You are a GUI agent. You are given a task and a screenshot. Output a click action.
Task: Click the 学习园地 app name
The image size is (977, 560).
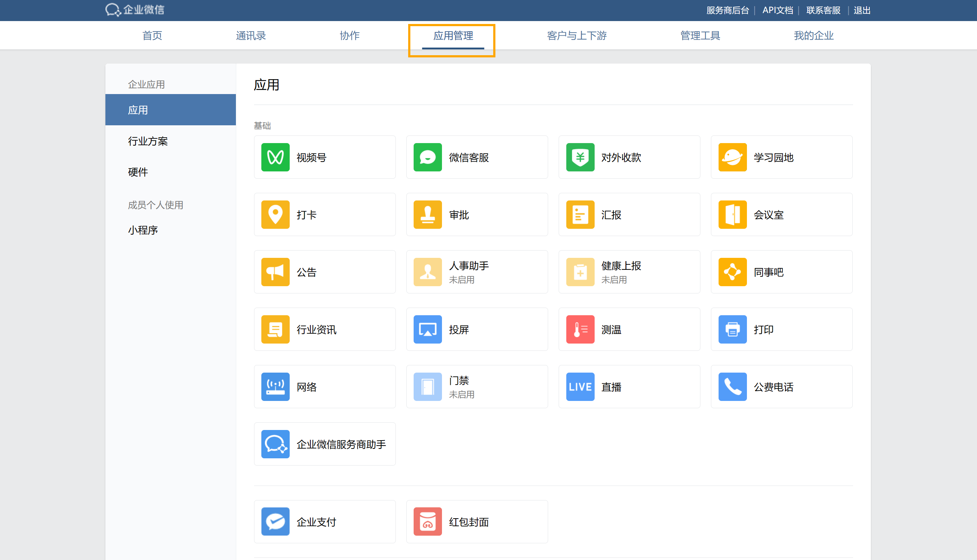(x=774, y=157)
